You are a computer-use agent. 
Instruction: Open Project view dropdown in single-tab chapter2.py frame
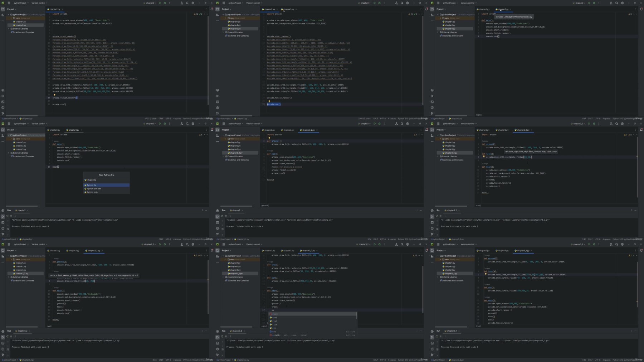pyautogui.click(x=12, y=9)
